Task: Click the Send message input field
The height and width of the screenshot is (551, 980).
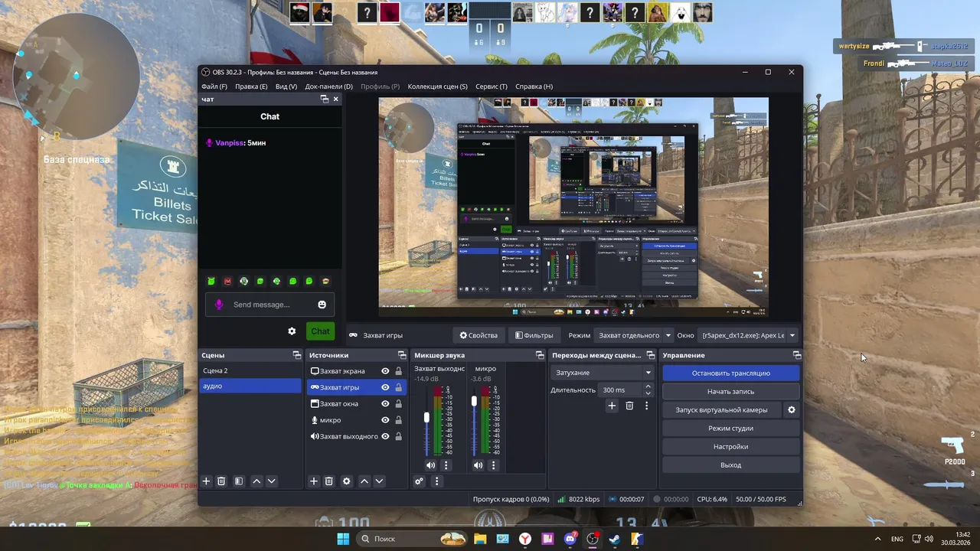Action: click(270, 305)
